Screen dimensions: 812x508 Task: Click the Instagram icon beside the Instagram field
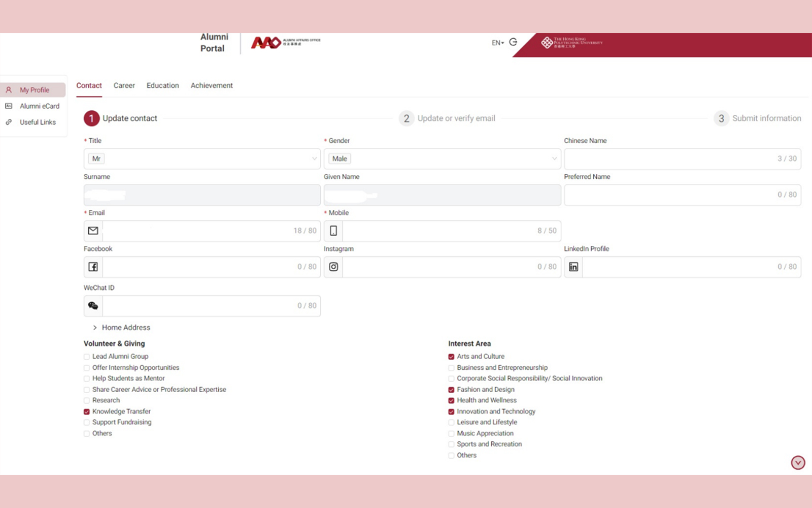[x=333, y=266]
